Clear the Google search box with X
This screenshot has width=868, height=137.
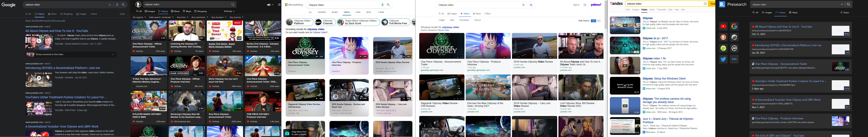[109, 5]
